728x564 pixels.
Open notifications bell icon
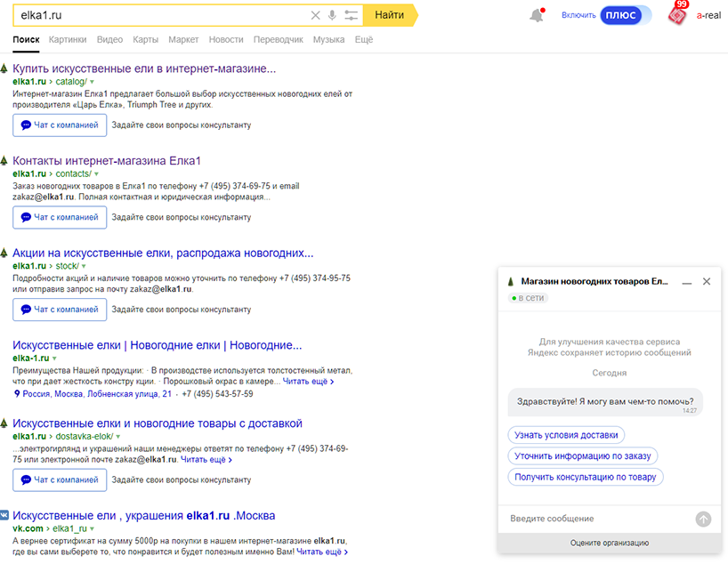[x=537, y=15]
